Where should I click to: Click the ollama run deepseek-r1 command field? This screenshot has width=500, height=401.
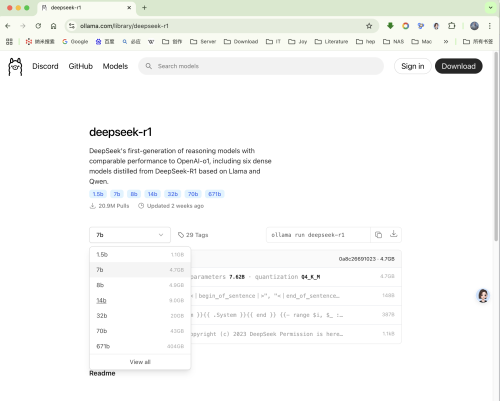tap(318, 235)
